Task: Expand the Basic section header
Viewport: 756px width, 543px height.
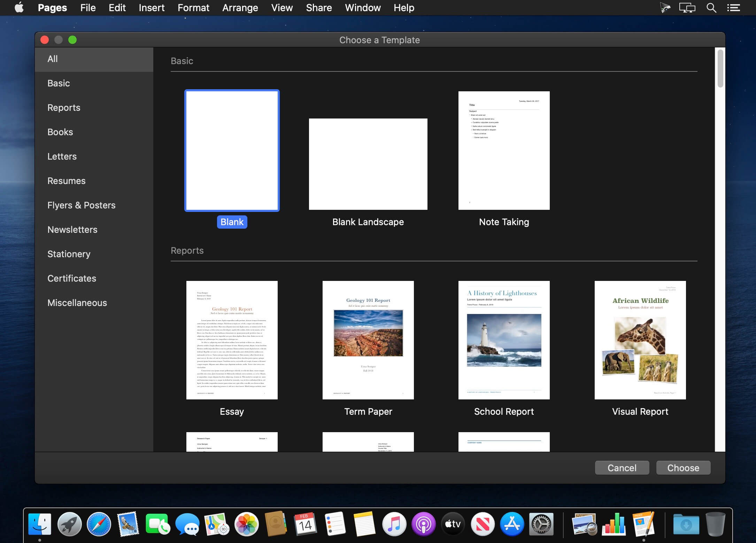Action: click(182, 60)
